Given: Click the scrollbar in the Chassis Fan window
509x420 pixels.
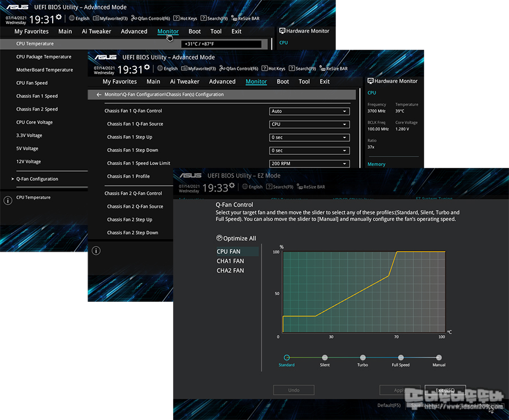Looking at the screenshot, I should point(360,128).
